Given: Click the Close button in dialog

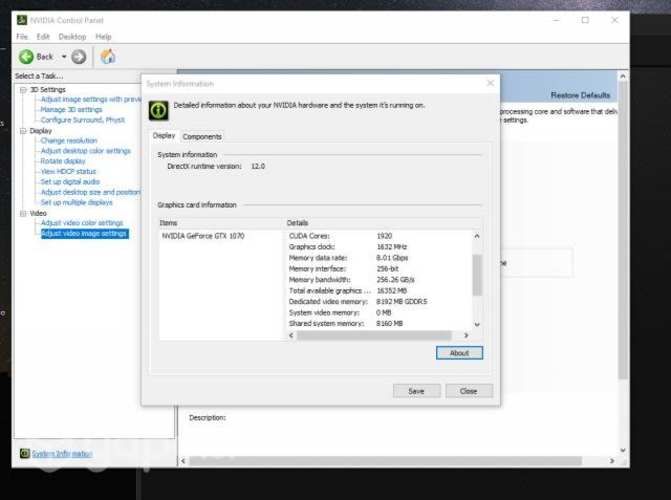Looking at the screenshot, I should pyautogui.click(x=469, y=391).
